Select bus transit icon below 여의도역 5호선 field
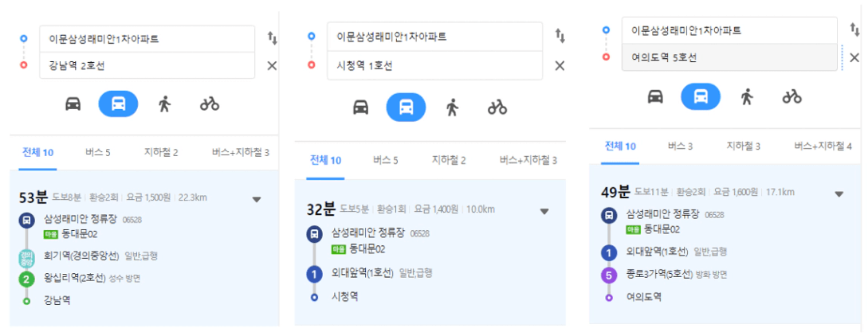Image resolution: width=868 pixels, height=336 pixels. (701, 96)
